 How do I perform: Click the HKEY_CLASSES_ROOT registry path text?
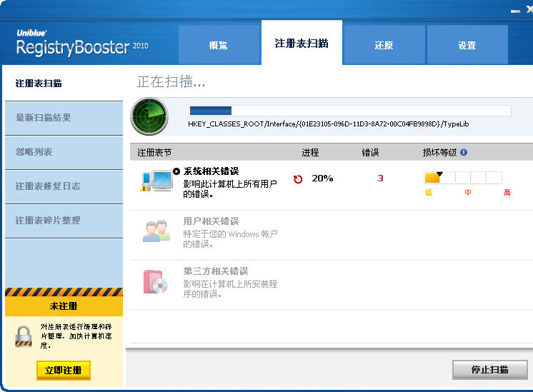tap(329, 124)
